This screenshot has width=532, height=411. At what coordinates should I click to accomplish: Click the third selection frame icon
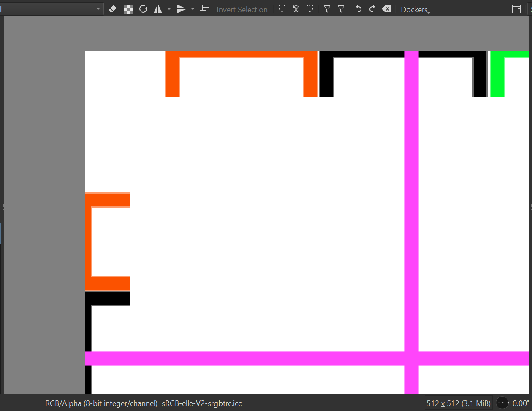tap(310, 9)
